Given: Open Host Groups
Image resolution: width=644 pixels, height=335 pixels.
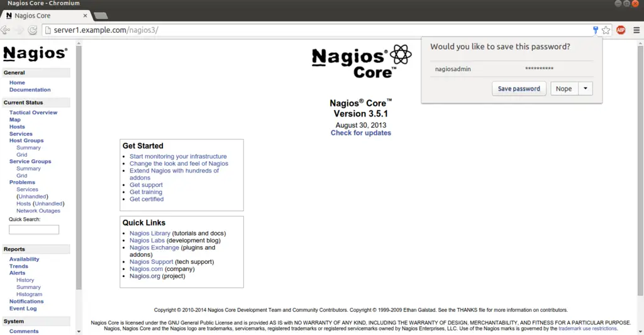Looking at the screenshot, I should click(26, 140).
